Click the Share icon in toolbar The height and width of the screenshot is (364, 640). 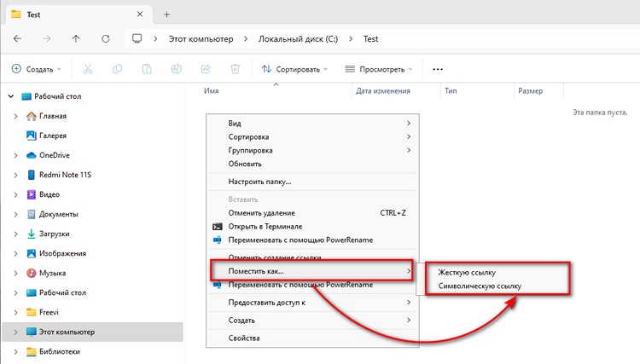[x=206, y=69]
